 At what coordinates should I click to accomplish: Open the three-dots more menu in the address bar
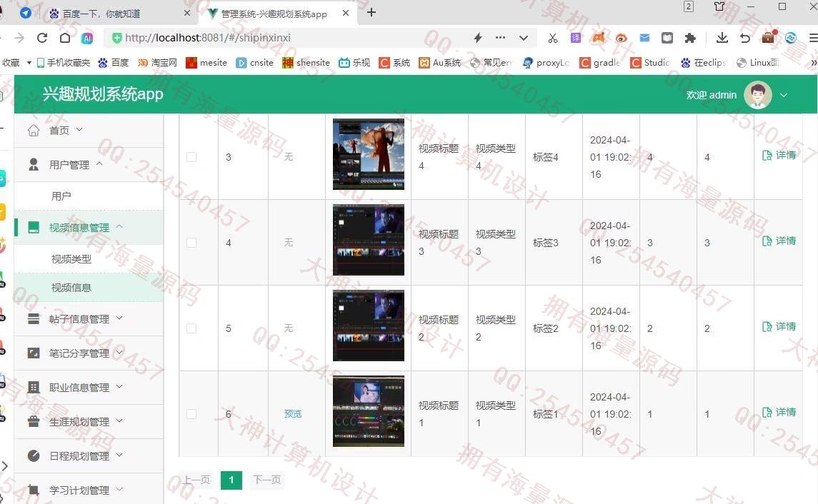pyautogui.click(x=500, y=38)
